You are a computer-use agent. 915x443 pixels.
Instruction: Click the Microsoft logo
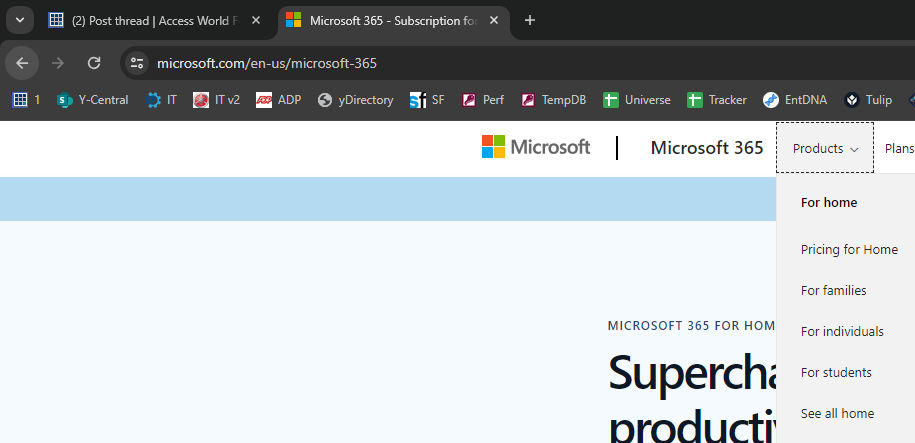[536, 147]
